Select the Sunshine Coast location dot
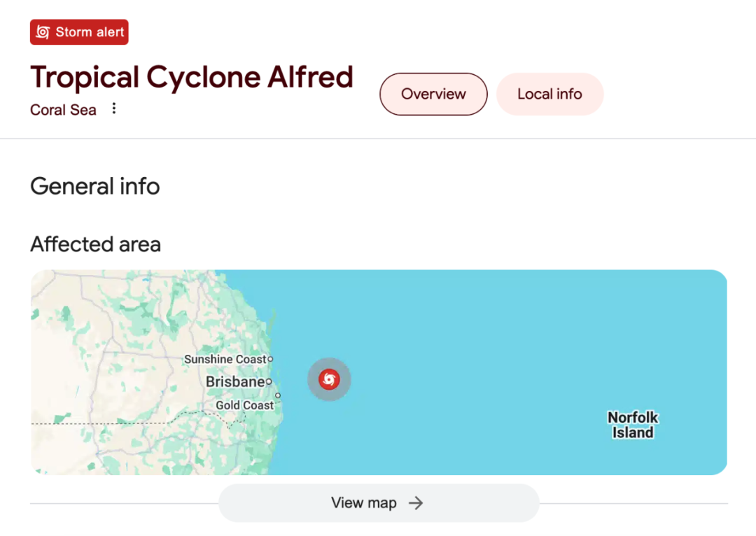The image size is (756, 536). (270, 359)
